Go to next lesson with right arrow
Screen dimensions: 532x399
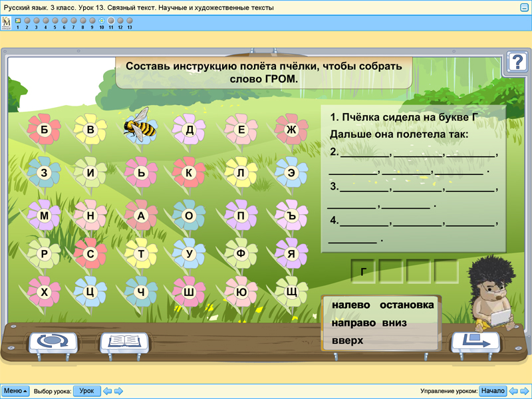click(x=118, y=391)
